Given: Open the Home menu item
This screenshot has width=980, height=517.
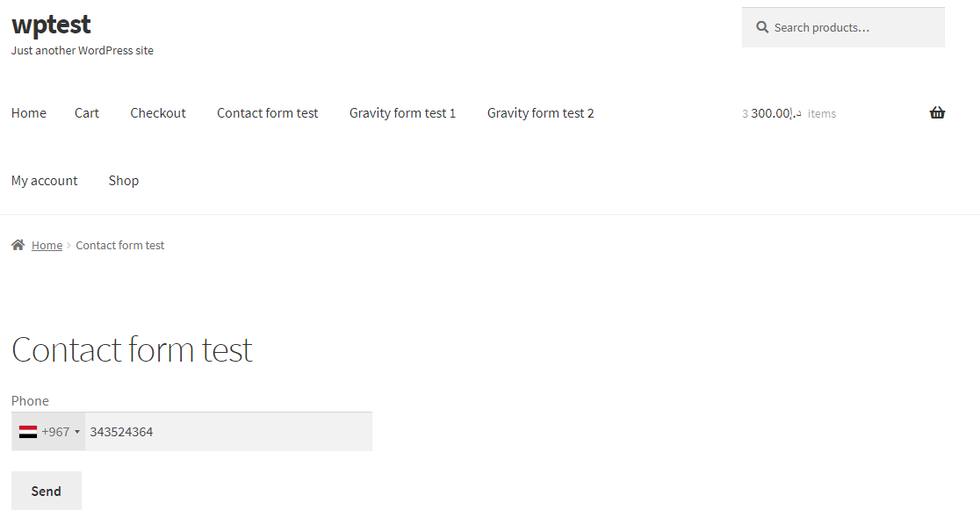Looking at the screenshot, I should pyautogui.click(x=29, y=113).
